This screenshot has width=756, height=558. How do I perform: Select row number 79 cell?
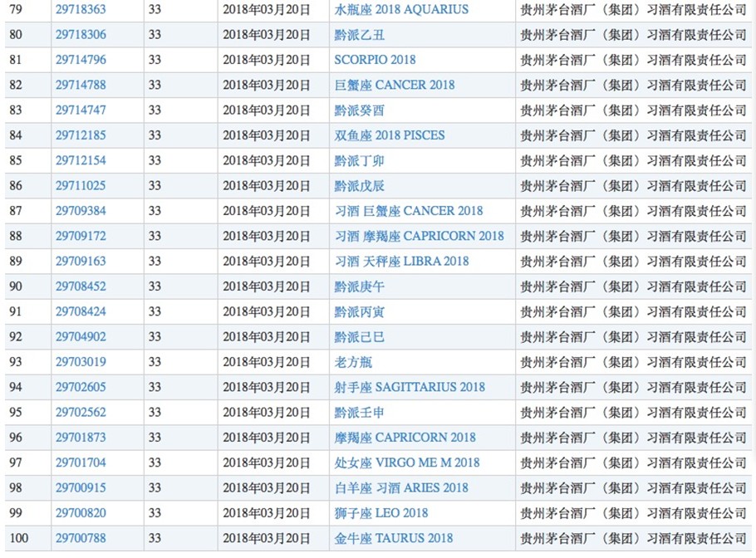[27, 9]
